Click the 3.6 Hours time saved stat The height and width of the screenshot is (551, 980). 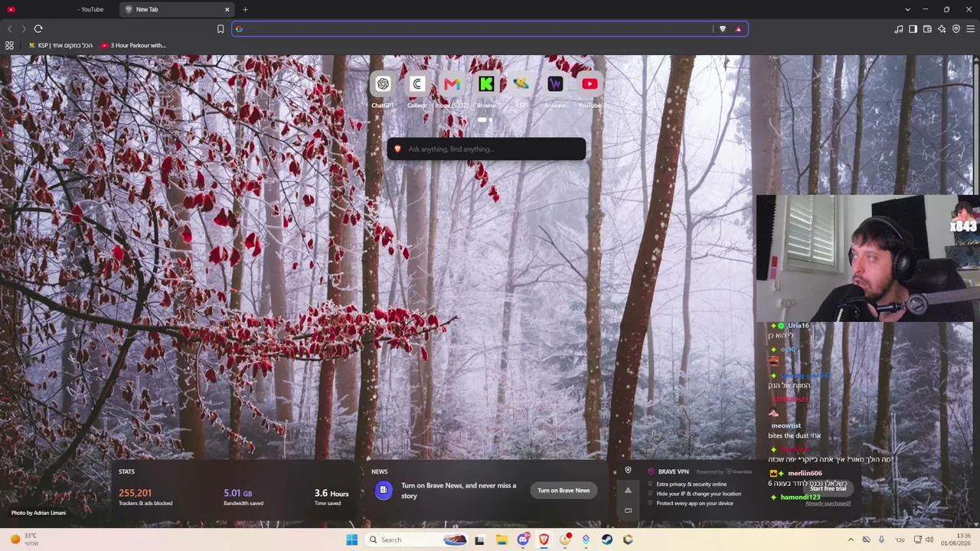coord(331,497)
